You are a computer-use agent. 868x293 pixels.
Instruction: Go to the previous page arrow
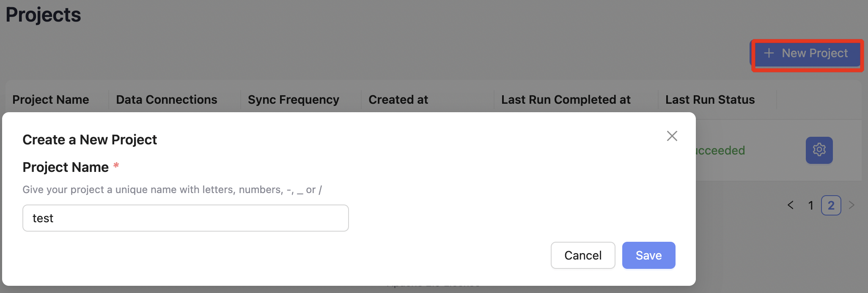click(x=790, y=205)
